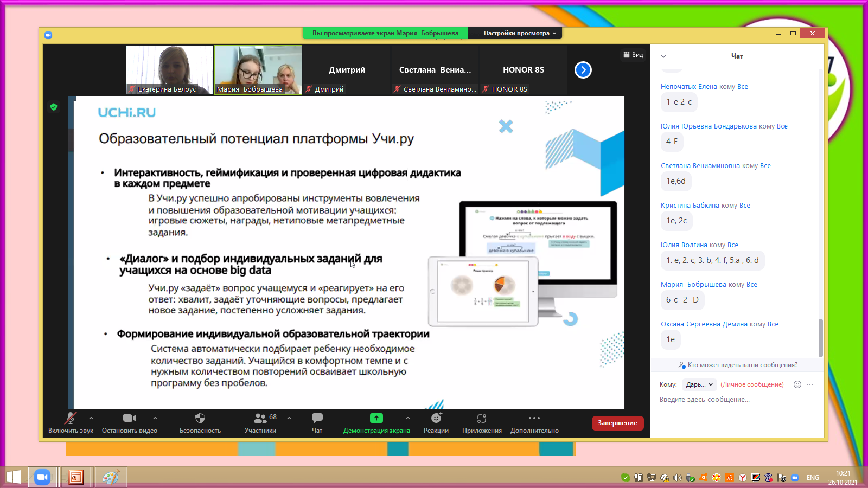Open emoji picker in chat box
The height and width of the screenshot is (488, 868).
pos(797,384)
